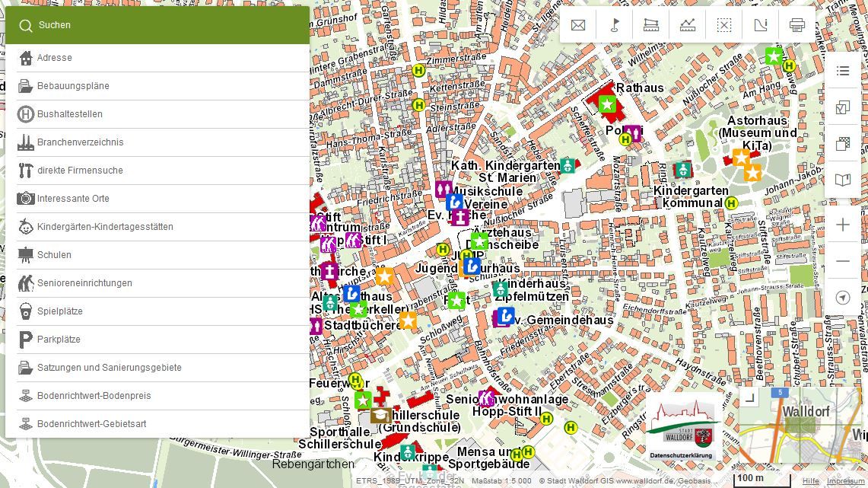The width and height of the screenshot is (868, 488).
Task: Click the senior marker at Seniorenwohnanlage Hopp-Stift II
Action: [x=485, y=398]
